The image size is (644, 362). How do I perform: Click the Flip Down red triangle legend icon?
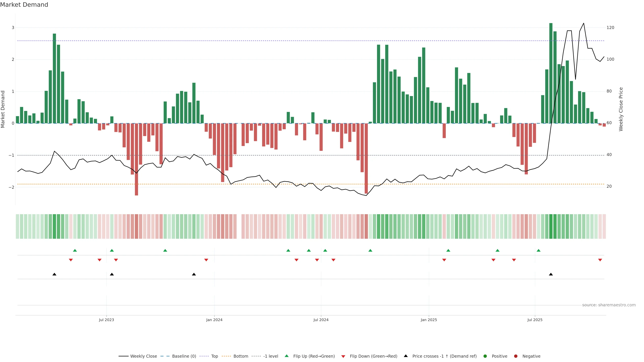click(343, 356)
